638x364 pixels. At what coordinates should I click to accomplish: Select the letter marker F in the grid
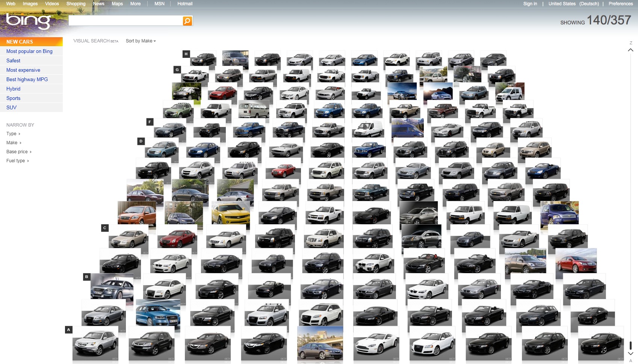(150, 121)
